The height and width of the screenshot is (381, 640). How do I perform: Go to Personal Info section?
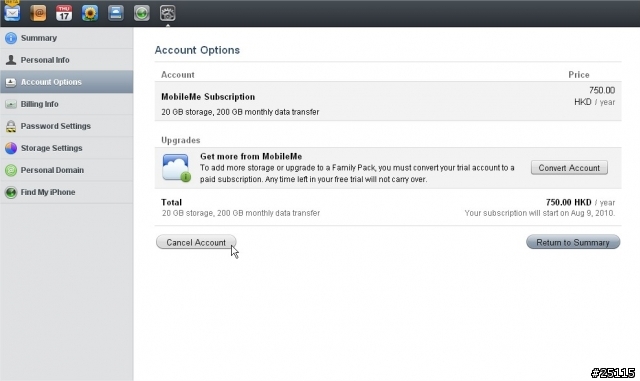click(x=67, y=60)
